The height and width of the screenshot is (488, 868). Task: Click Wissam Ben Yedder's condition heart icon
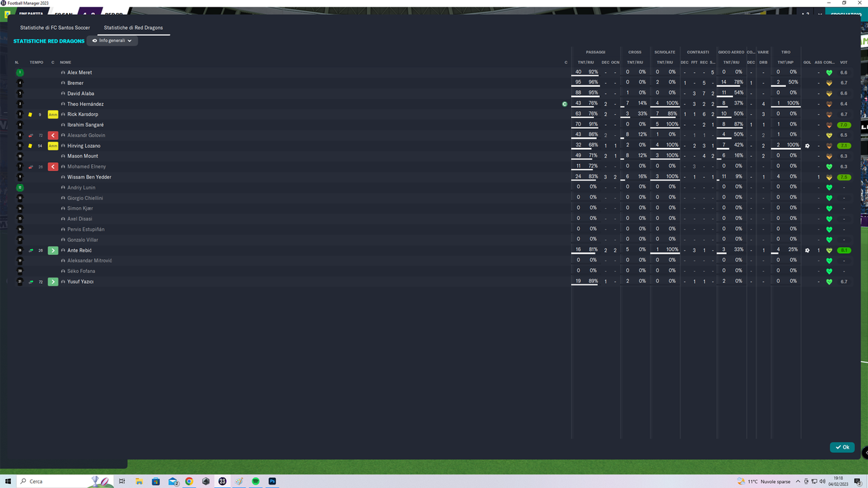[x=829, y=177]
